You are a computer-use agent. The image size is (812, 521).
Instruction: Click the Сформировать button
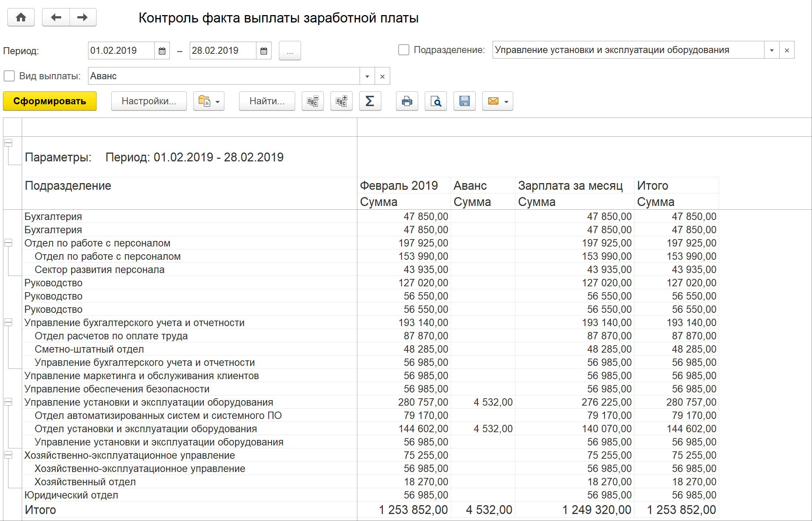pos(50,101)
